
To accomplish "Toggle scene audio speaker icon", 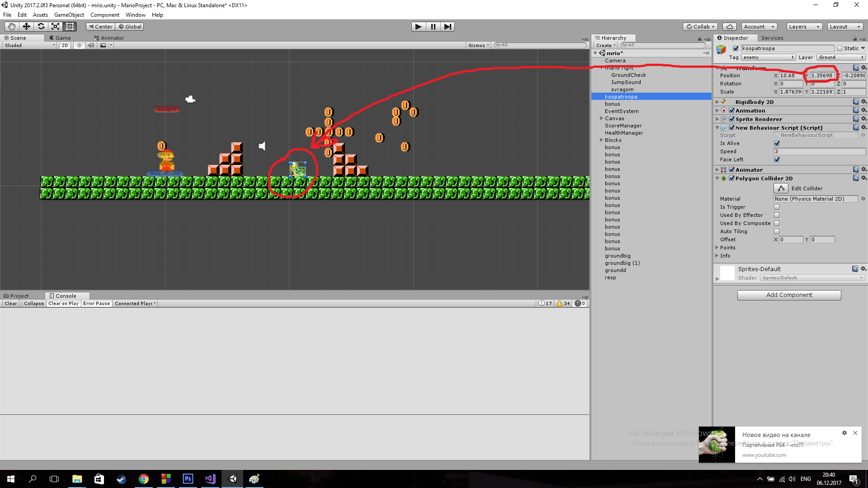I will coord(91,45).
